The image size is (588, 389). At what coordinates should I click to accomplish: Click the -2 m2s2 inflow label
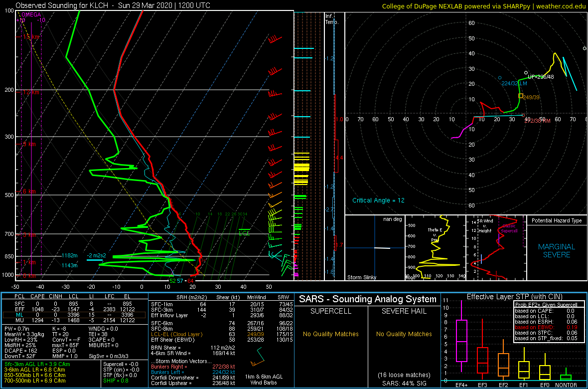96,255
